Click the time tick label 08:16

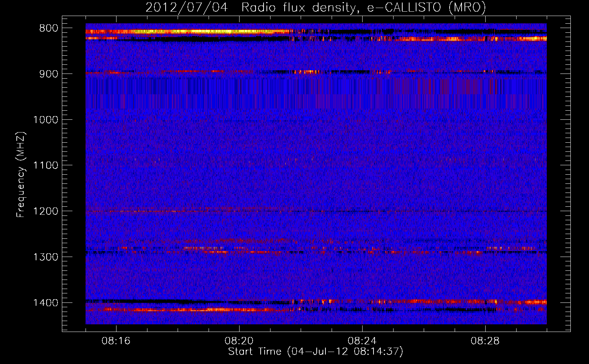tap(116, 341)
